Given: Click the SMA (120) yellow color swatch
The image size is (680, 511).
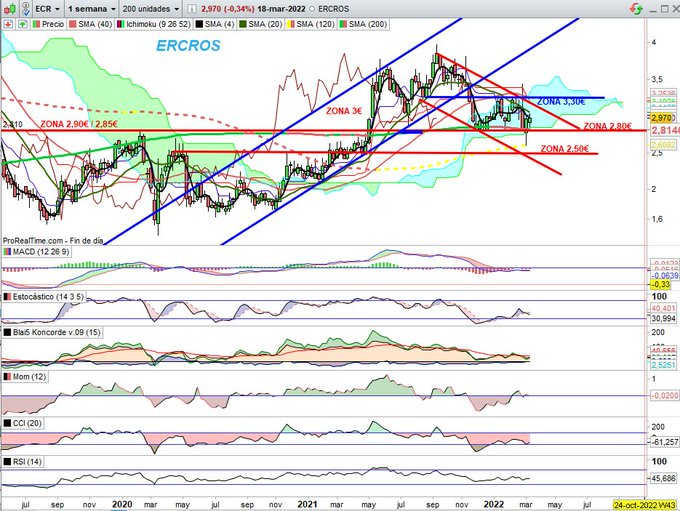Looking at the screenshot, I should pos(291,24).
